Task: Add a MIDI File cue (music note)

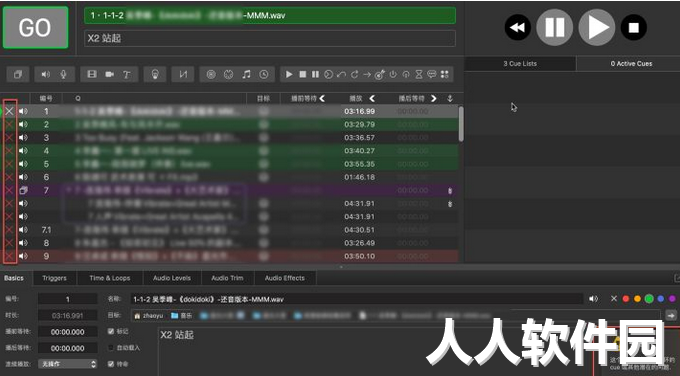Action: point(246,75)
